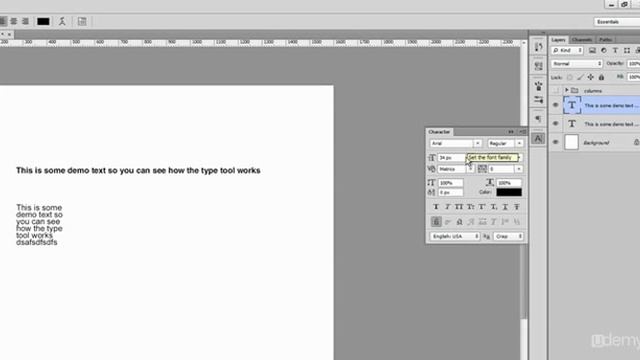Collapse the Character panel with double arrows
Screen dimensions: 640x360
coord(511,132)
